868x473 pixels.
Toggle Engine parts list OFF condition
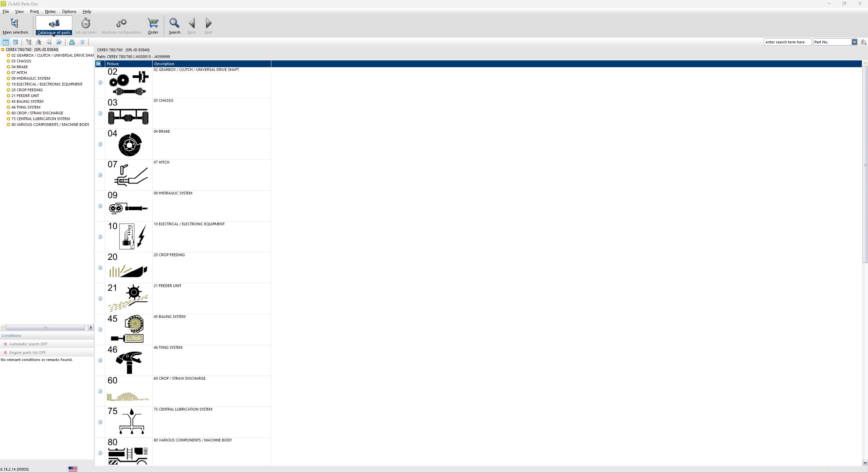click(27, 353)
